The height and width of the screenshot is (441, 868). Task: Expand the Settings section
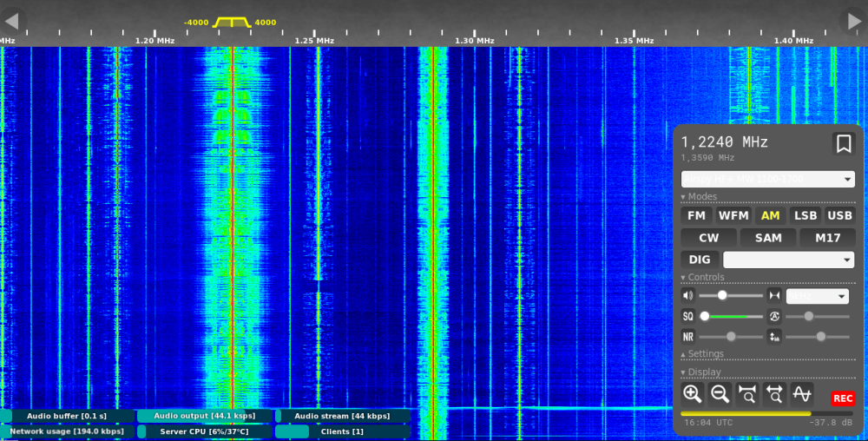tap(706, 354)
